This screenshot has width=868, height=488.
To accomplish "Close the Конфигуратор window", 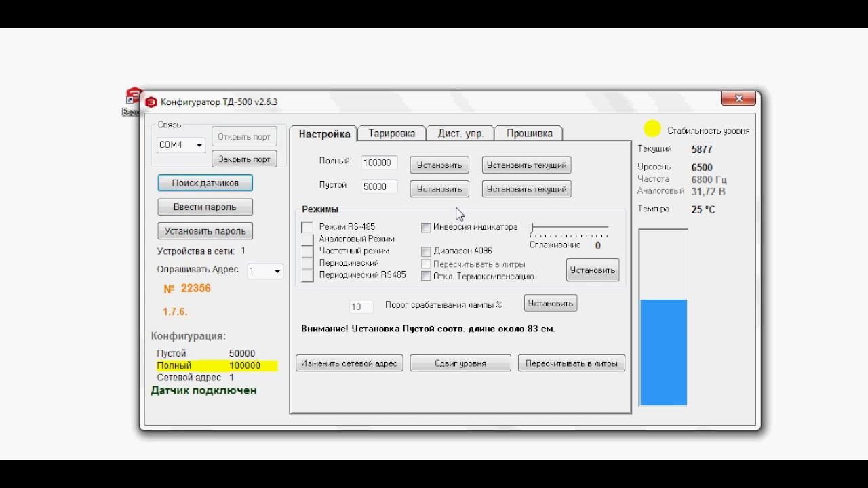I will pyautogui.click(x=738, y=98).
